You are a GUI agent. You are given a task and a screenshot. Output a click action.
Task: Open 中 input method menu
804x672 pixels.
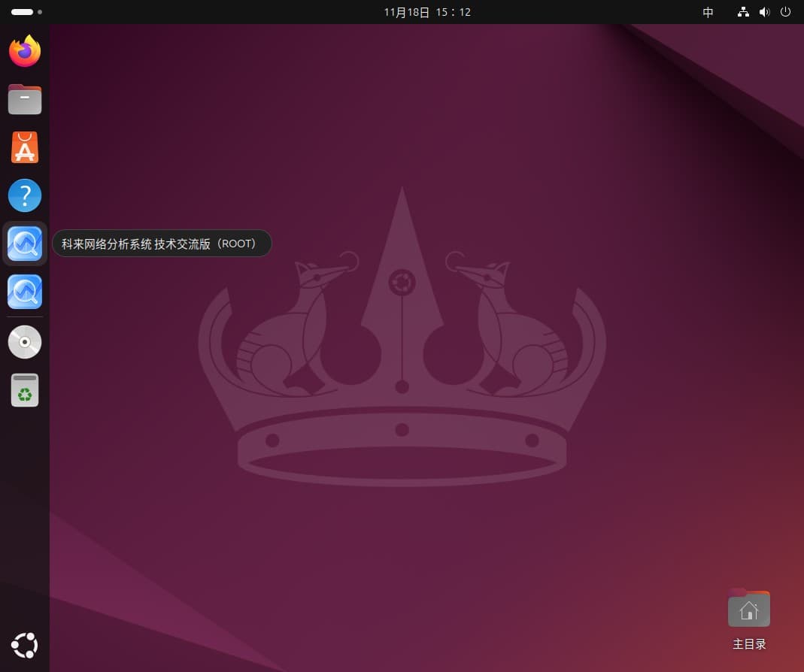click(708, 12)
